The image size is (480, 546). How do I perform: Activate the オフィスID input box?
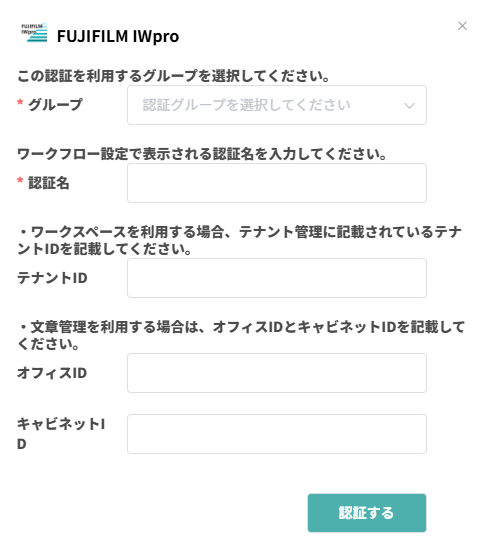[x=277, y=373]
